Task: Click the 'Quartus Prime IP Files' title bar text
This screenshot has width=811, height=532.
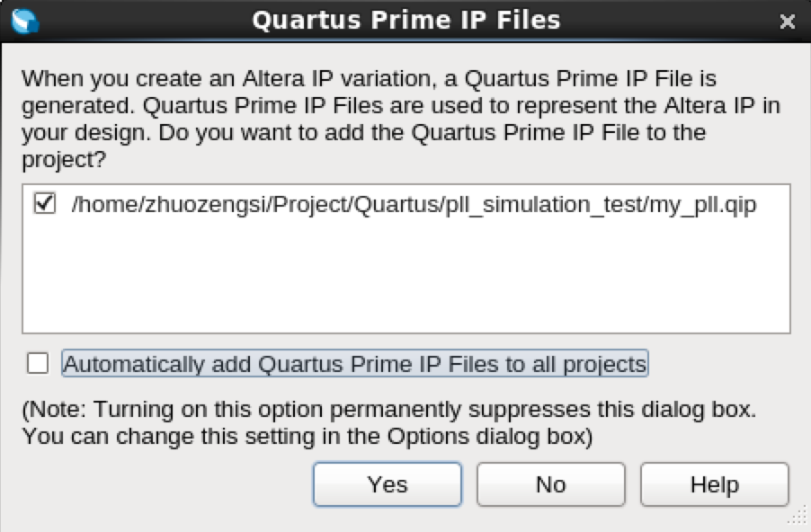Action: click(406, 20)
